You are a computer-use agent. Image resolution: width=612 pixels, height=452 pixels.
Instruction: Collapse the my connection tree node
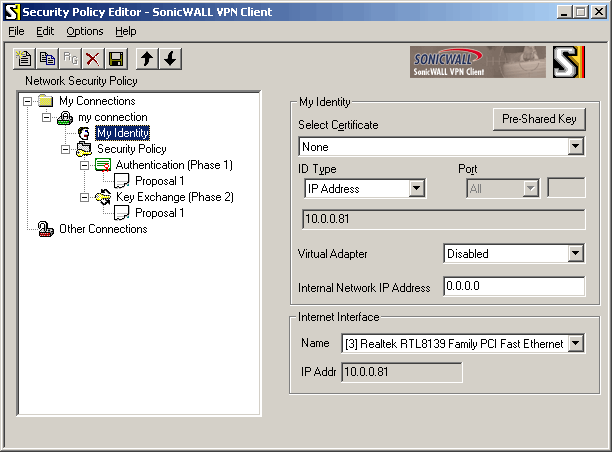pyautogui.click(x=46, y=117)
